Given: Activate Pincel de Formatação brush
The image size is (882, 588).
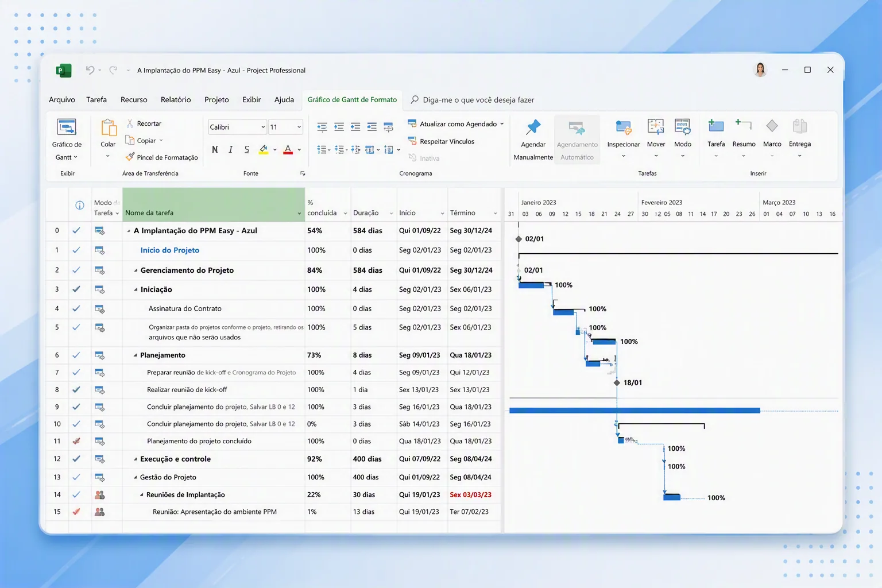Looking at the screenshot, I should tap(161, 157).
